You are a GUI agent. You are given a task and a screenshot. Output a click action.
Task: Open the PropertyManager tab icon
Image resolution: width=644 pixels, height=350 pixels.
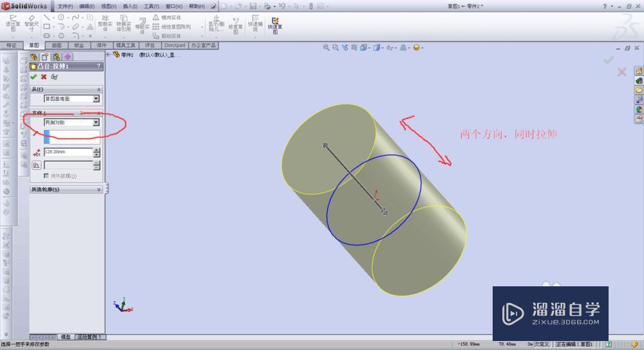tap(45, 57)
